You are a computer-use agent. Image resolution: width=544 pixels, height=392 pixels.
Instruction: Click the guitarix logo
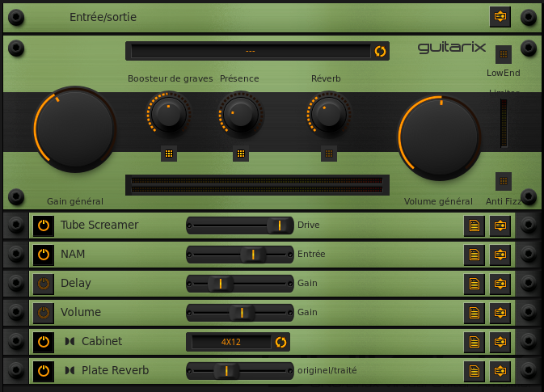pos(452,48)
